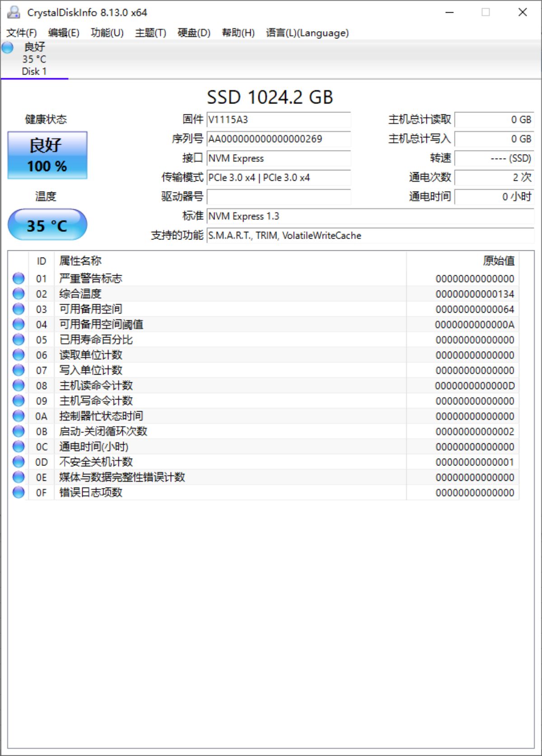This screenshot has height=756, width=542.
Task: Click the status orb for row 0B
Action: [19, 432]
